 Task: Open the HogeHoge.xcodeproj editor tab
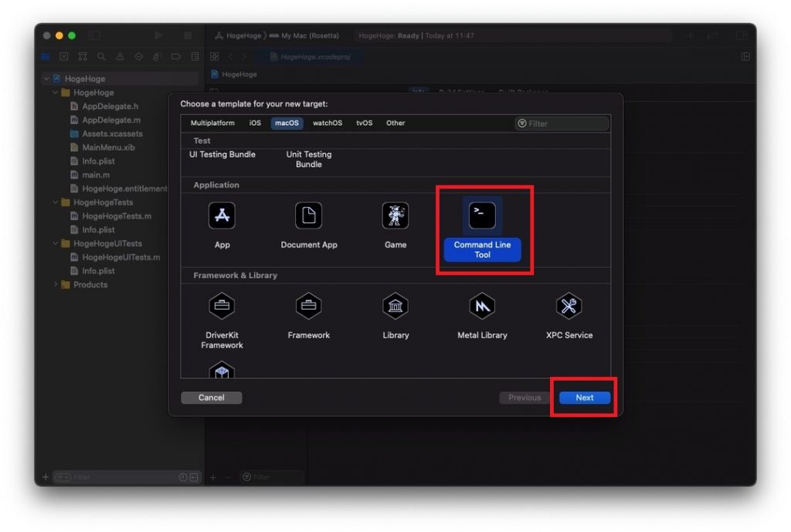pos(311,57)
